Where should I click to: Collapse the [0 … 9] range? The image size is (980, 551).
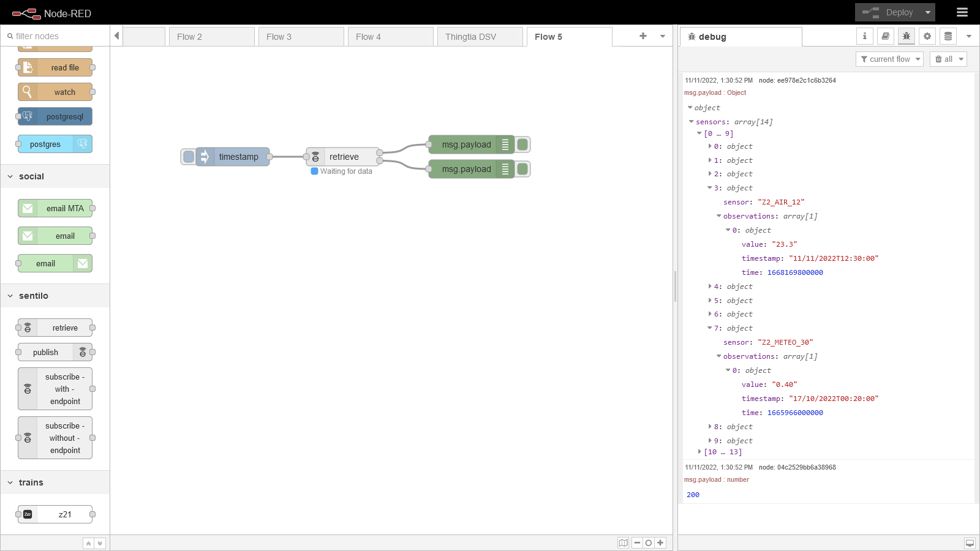coord(699,133)
